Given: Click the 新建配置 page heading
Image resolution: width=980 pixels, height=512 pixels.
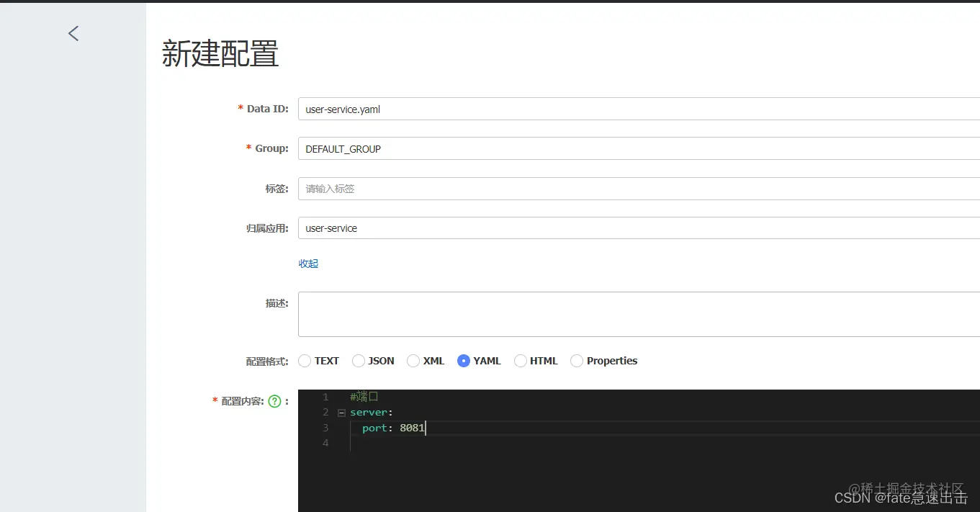Looking at the screenshot, I should 220,54.
